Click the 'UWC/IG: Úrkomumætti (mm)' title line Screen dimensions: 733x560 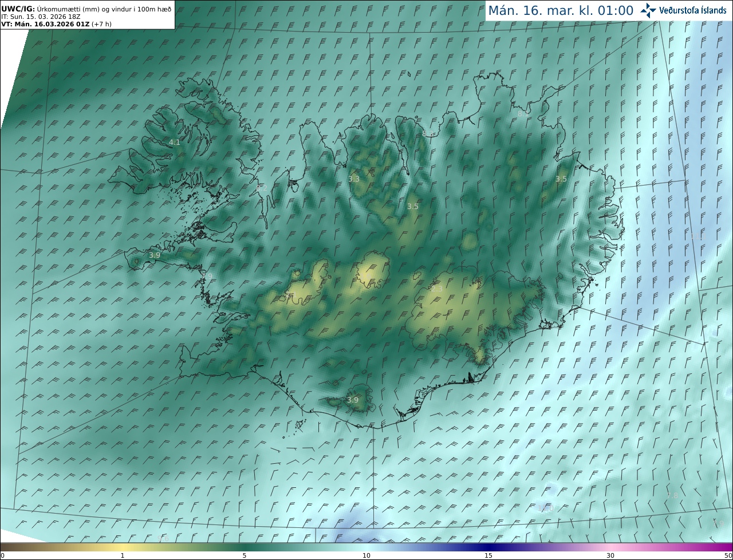click(x=86, y=9)
